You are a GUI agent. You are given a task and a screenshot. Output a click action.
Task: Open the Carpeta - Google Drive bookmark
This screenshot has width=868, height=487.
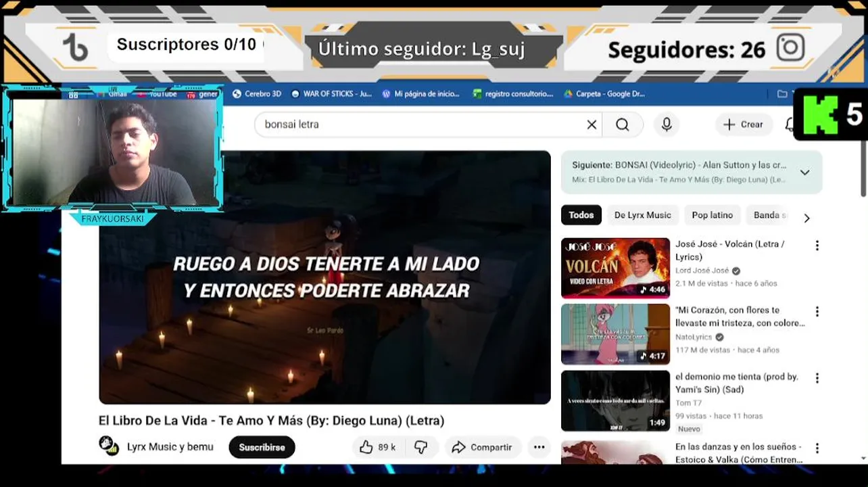(604, 94)
